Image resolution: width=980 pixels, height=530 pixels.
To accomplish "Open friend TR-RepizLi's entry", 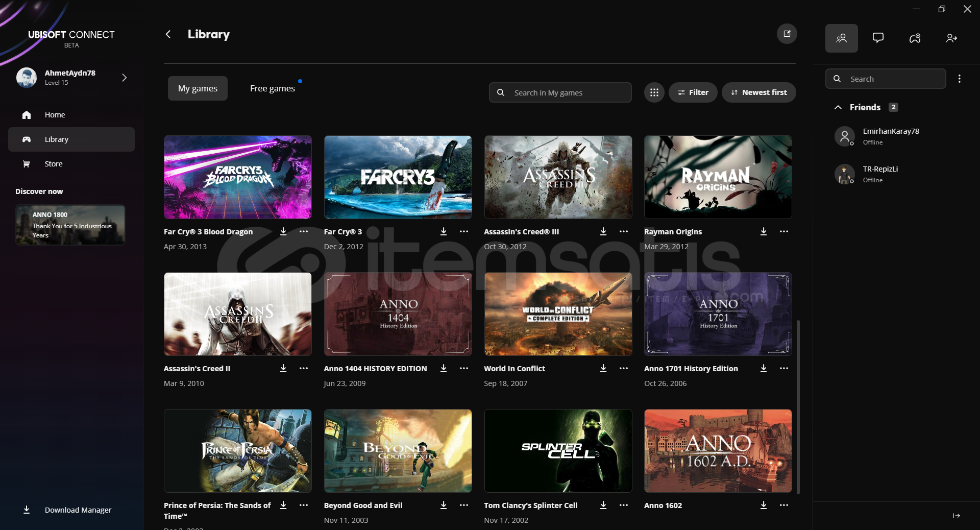I will coord(896,174).
